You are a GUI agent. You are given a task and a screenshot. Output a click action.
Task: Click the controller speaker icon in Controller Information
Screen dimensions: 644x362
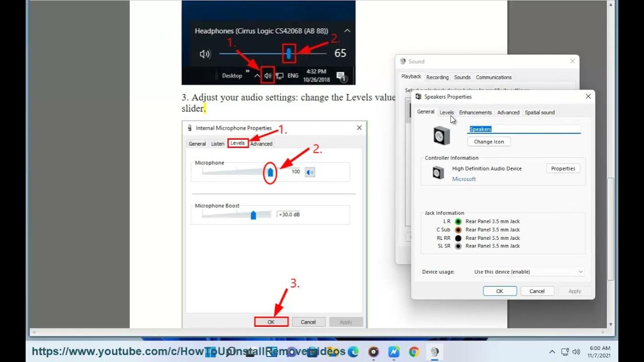tap(438, 173)
